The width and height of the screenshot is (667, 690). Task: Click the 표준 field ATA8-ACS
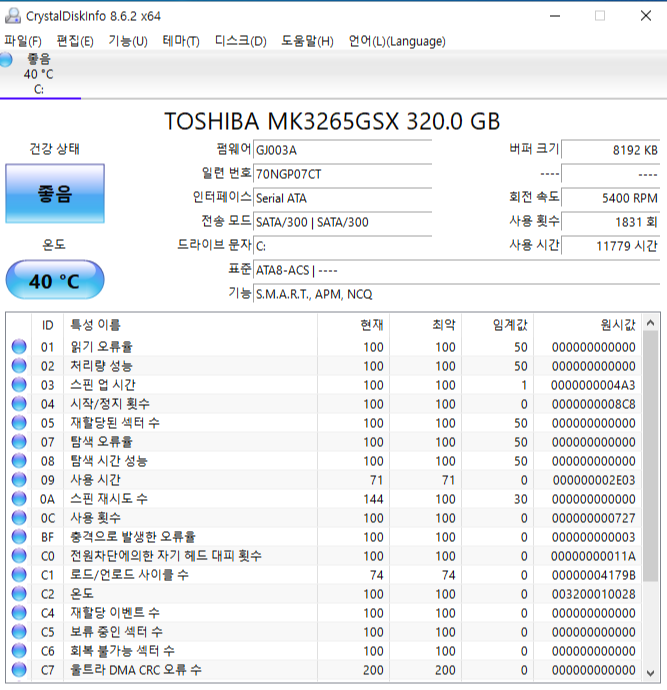(x=457, y=270)
